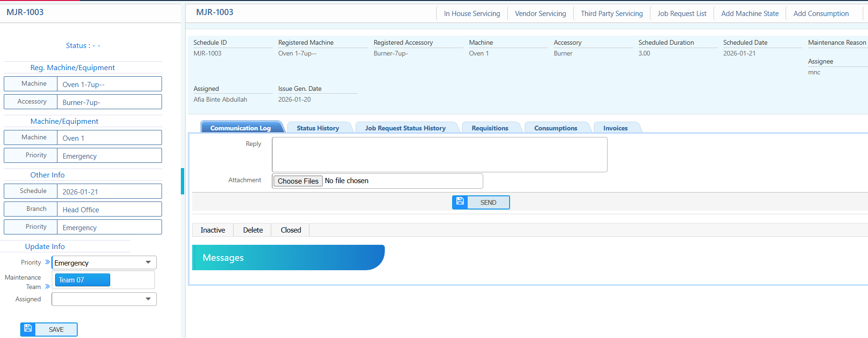The height and width of the screenshot is (338, 868).
Task: Open the Job Request Status History tab
Action: 405,128
